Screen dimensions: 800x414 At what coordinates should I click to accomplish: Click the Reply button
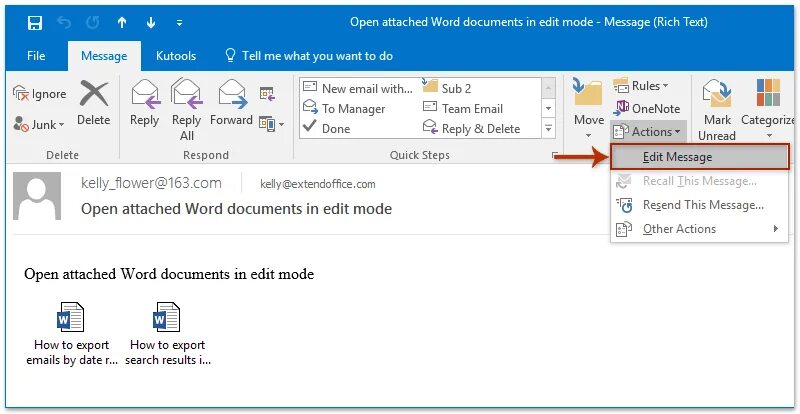pyautogui.click(x=144, y=103)
